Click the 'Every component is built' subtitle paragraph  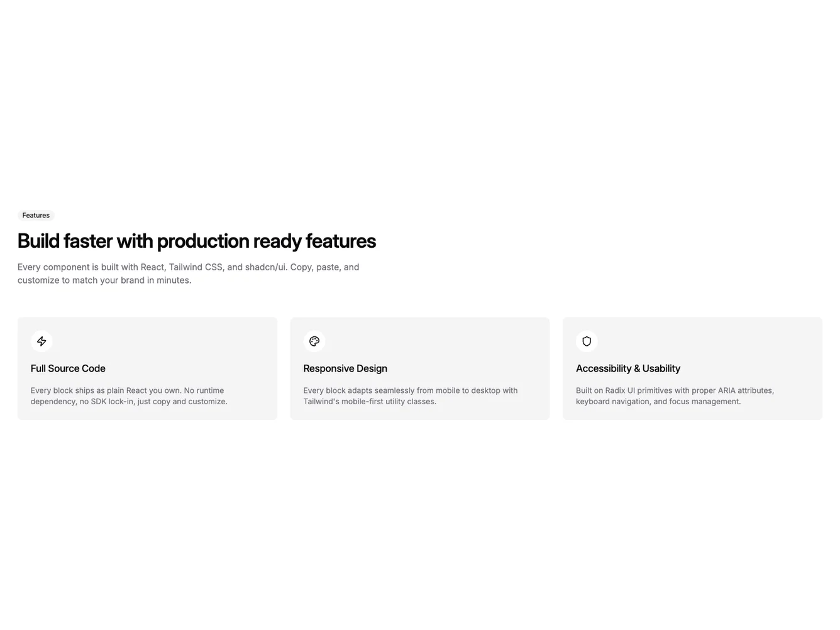(x=189, y=274)
